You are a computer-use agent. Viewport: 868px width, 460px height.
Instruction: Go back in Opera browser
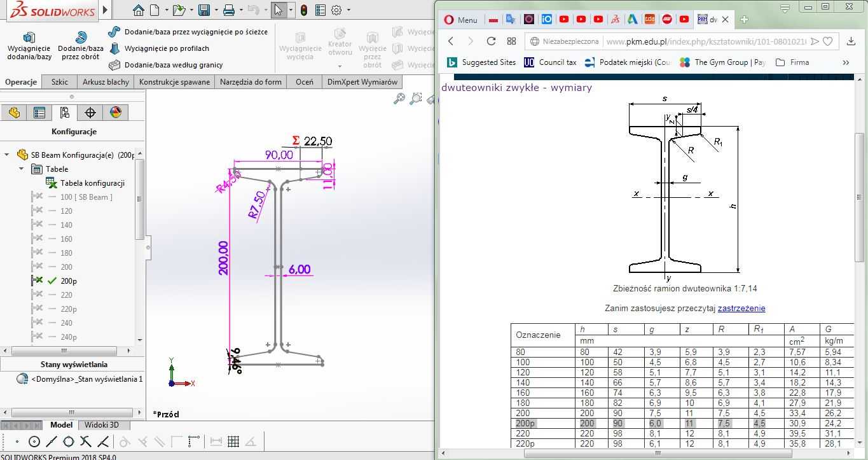pyautogui.click(x=451, y=41)
